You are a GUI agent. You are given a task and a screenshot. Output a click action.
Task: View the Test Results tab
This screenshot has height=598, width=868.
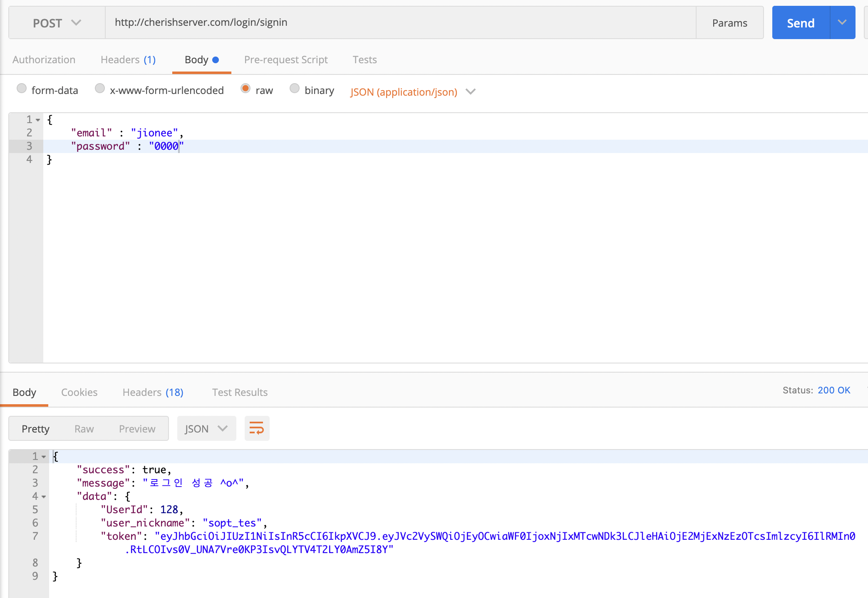[x=240, y=392]
